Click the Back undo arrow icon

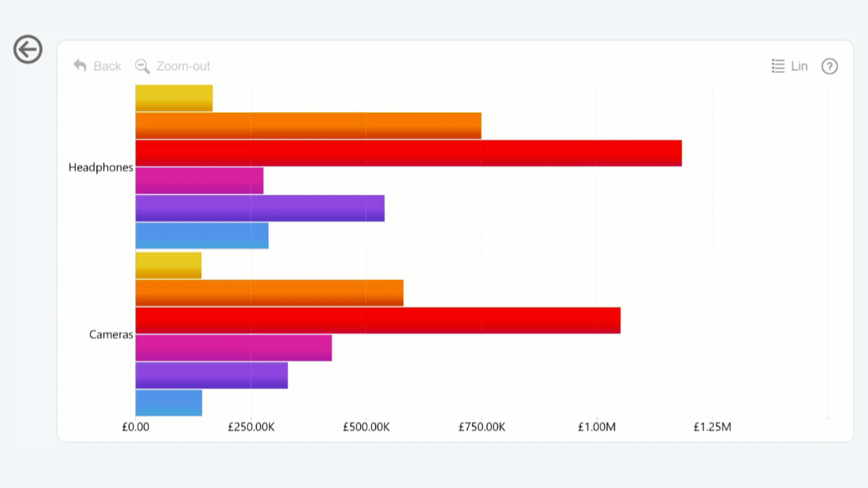click(80, 66)
